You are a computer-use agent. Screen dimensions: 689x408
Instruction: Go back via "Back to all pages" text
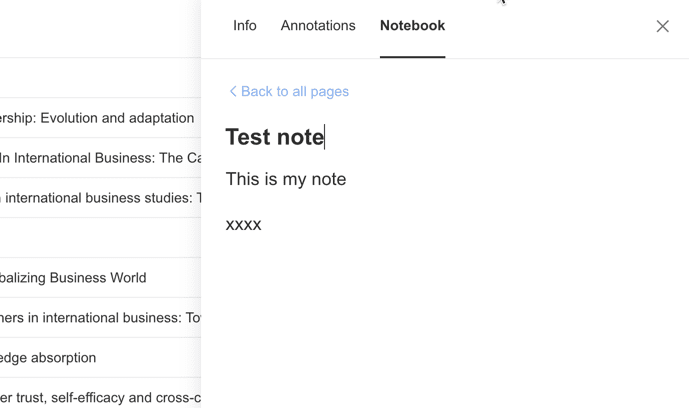click(x=295, y=91)
